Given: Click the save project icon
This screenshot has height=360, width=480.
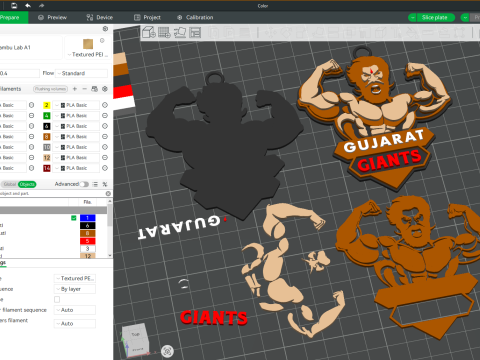Looking at the screenshot, I should (x=14, y=5).
